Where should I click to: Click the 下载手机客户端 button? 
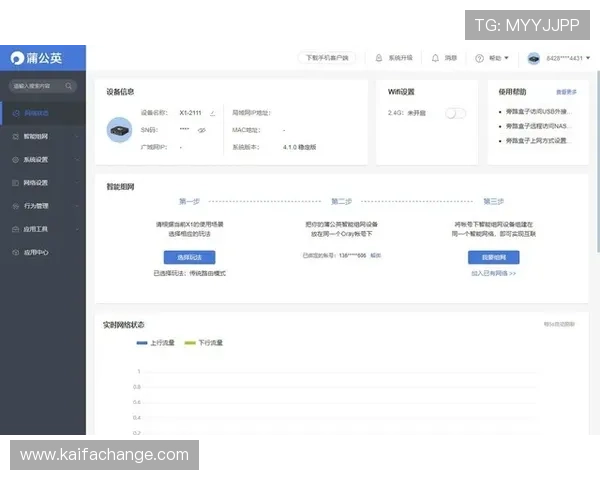[326, 58]
